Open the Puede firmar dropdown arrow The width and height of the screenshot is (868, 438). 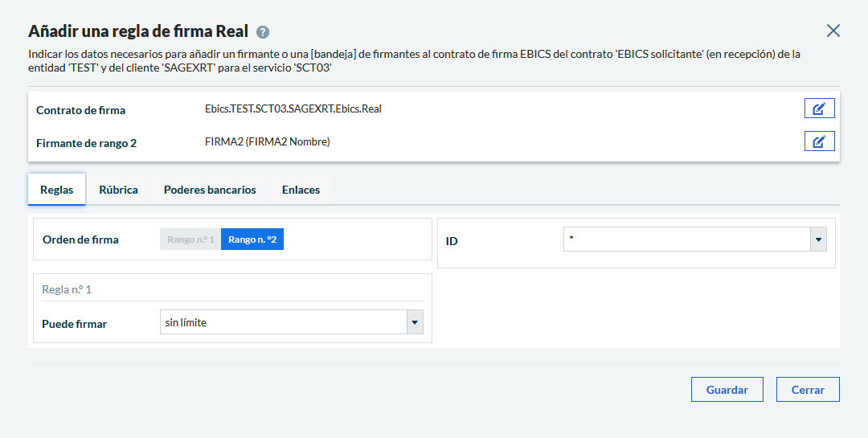[415, 322]
